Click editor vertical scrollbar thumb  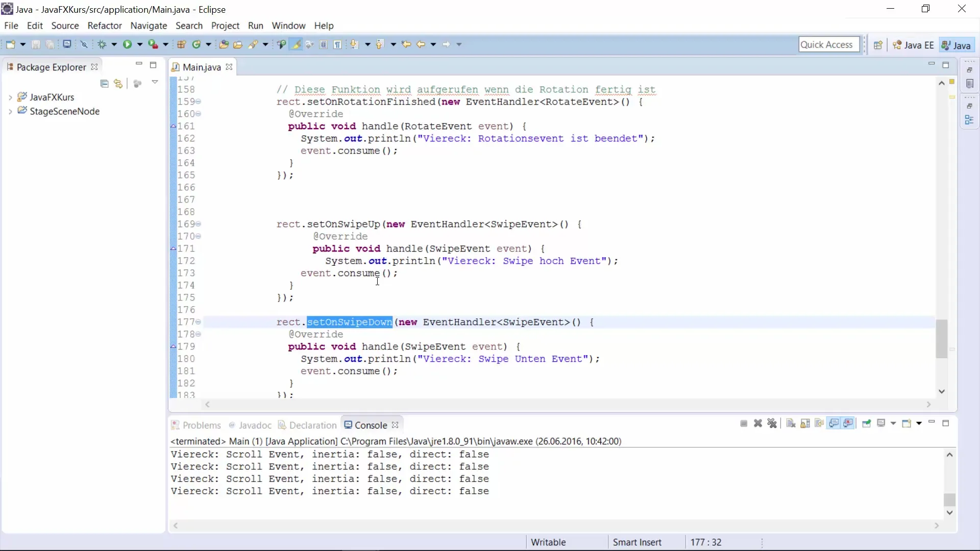coord(942,339)
